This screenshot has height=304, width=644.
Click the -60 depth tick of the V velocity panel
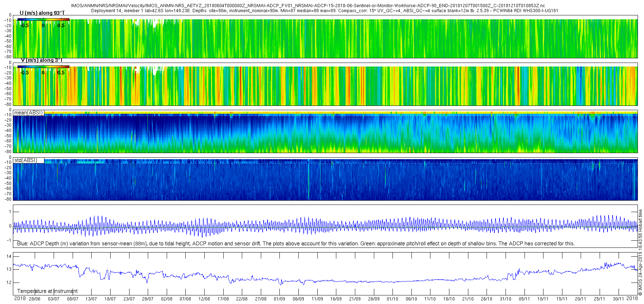7,93
